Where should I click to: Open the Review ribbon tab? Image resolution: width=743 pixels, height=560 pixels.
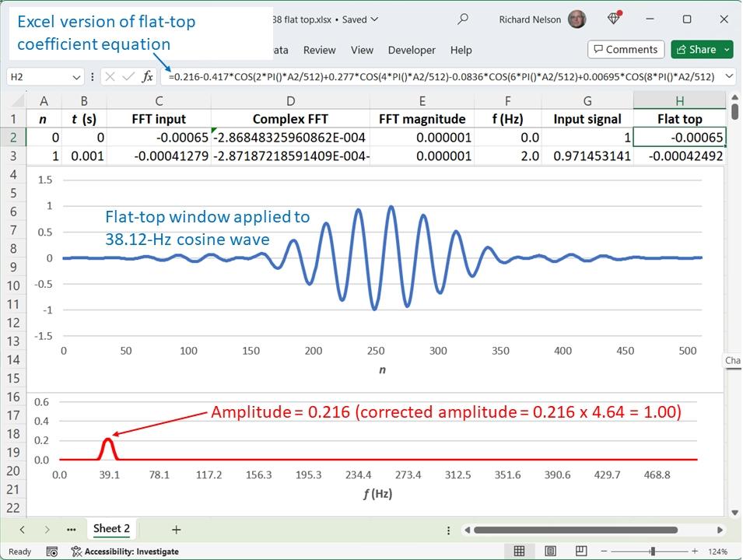tap(319, 50)
